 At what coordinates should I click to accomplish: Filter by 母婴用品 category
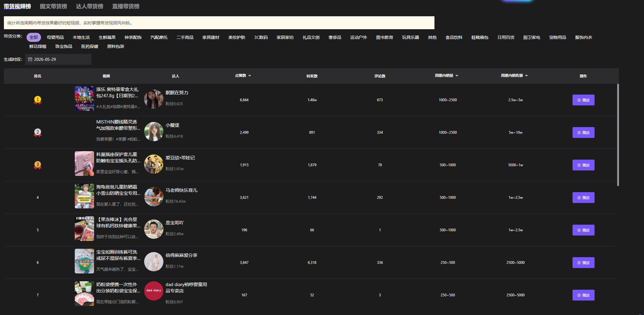point(55,37)
